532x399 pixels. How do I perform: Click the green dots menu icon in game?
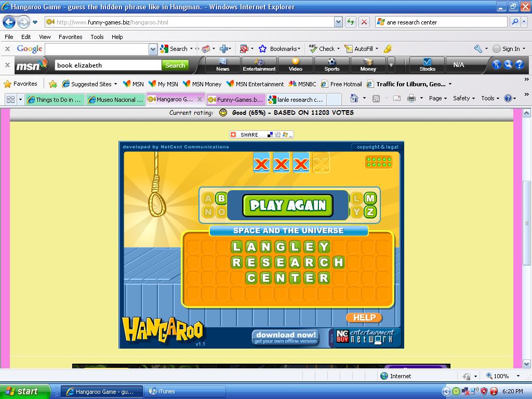pyautogui.click(x=379, y=162)
